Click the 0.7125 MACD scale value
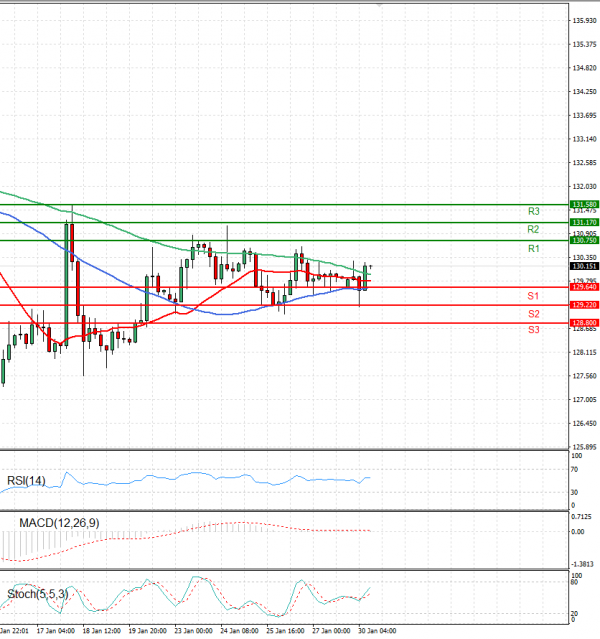This screenshot has width=600, height=639. (582, 517)
